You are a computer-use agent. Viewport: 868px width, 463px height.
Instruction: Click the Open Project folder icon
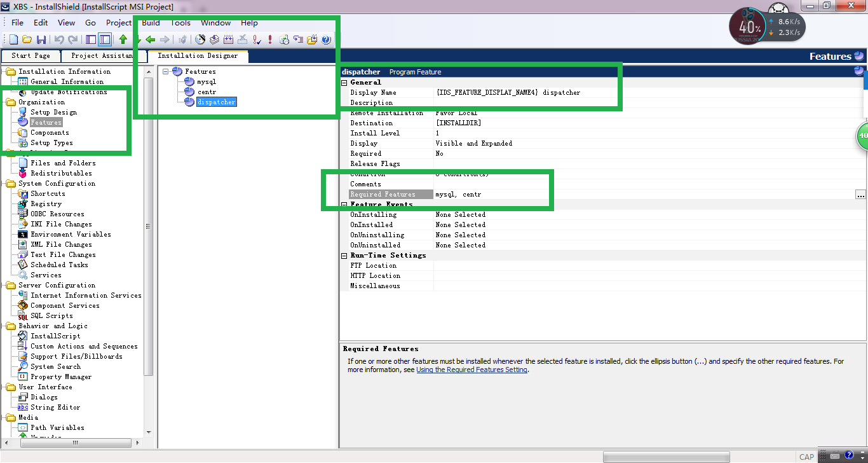(27, 39)
